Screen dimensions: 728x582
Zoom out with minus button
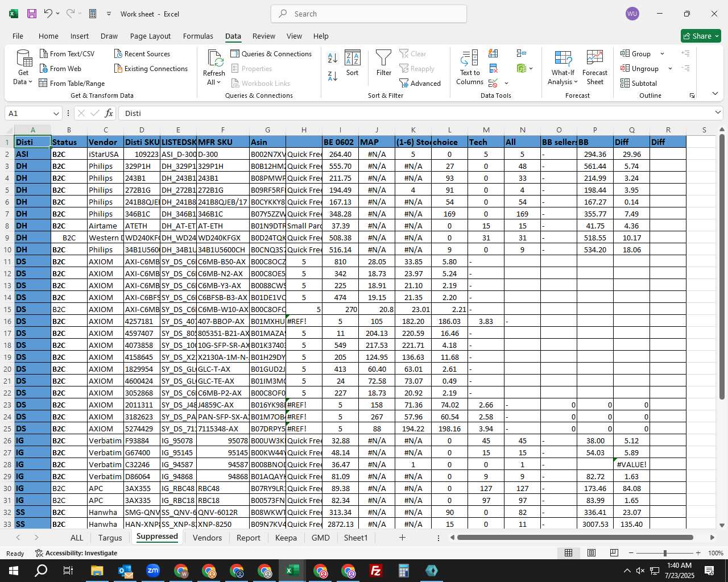631,553
